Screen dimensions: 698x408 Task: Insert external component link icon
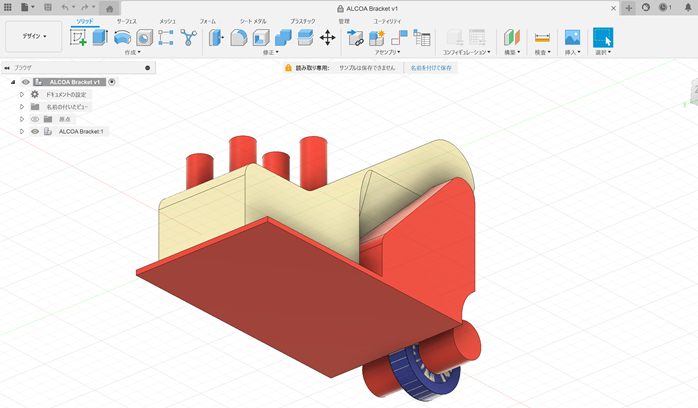coord(355,37)
